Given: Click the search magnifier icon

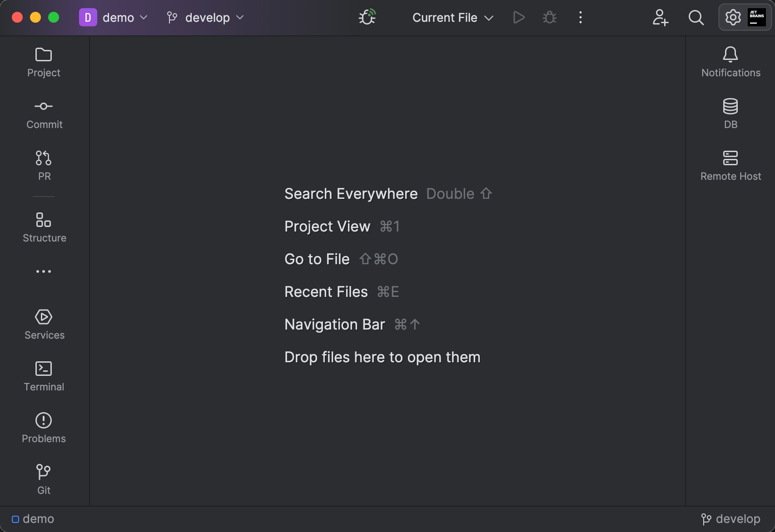Looking at the screenshot, I should pyautogui.click(x=696, y=18).
